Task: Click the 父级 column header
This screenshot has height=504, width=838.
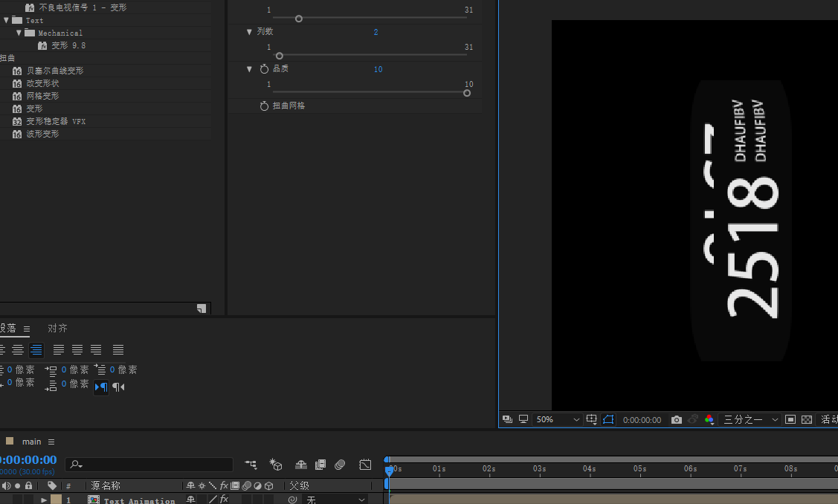Action: [x=299, y=485]
